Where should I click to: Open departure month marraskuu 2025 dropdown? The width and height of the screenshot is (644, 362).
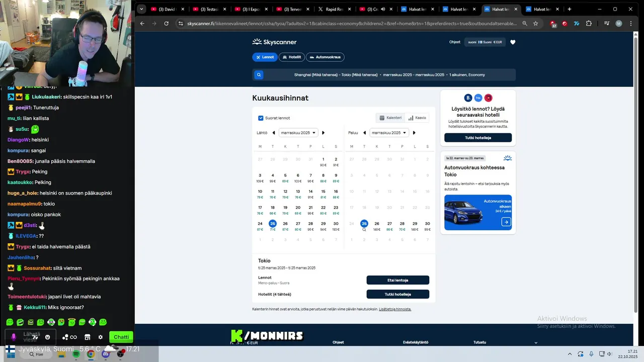[298, 133]
